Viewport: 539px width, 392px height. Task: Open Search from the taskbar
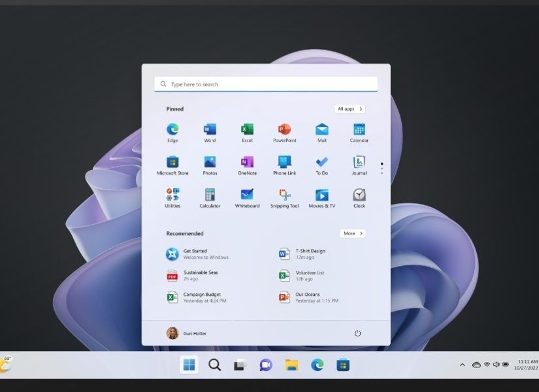point(214,365)
